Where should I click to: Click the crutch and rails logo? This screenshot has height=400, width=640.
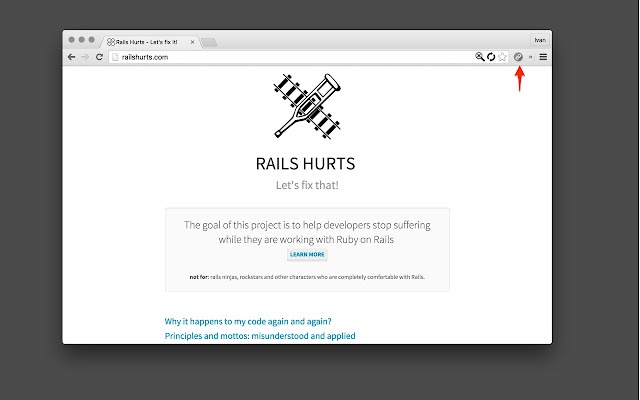[307, 106]
